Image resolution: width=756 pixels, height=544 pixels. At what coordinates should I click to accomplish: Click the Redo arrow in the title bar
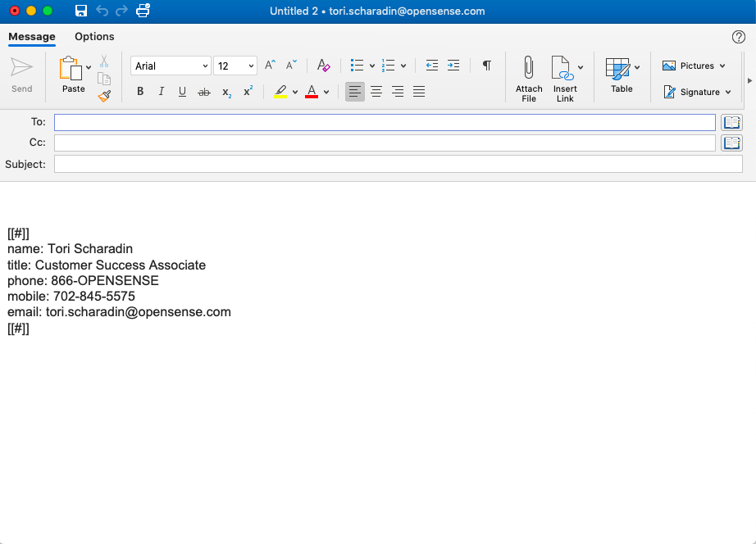click(x=121, y=11)
